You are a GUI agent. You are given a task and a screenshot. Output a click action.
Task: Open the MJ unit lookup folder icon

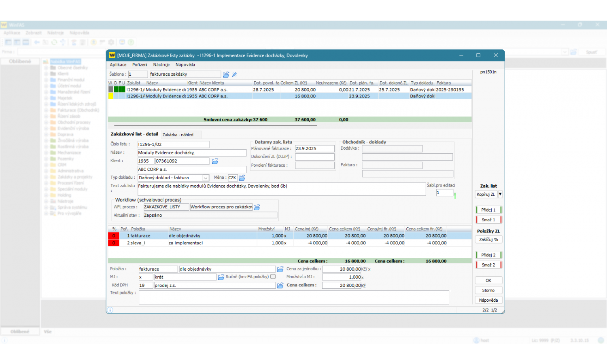pos(221,277)
